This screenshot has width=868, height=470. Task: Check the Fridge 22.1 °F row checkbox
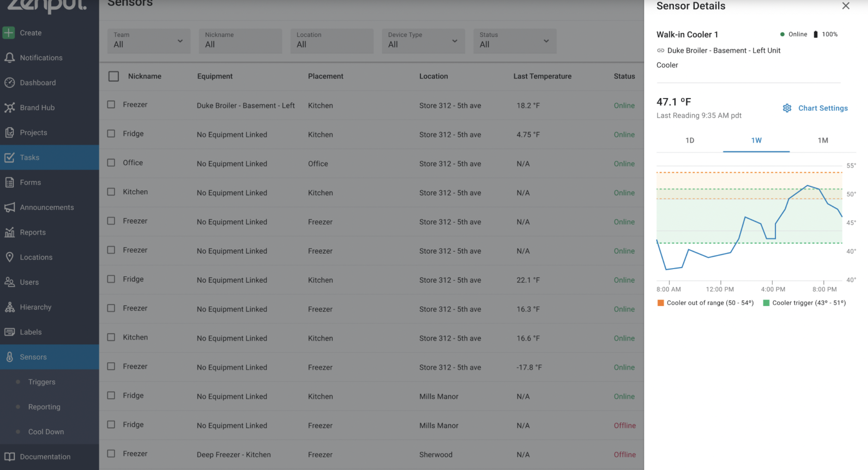click(111, 279)
